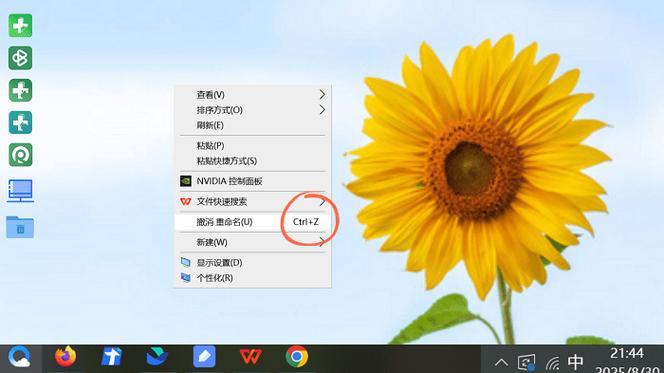Select the This PC computer desktop icon

20,191
